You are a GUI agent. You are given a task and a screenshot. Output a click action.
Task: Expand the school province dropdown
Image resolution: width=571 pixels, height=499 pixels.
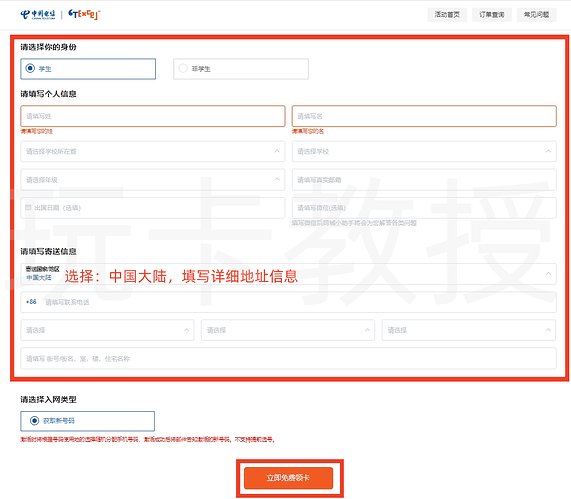click(153, 151)
